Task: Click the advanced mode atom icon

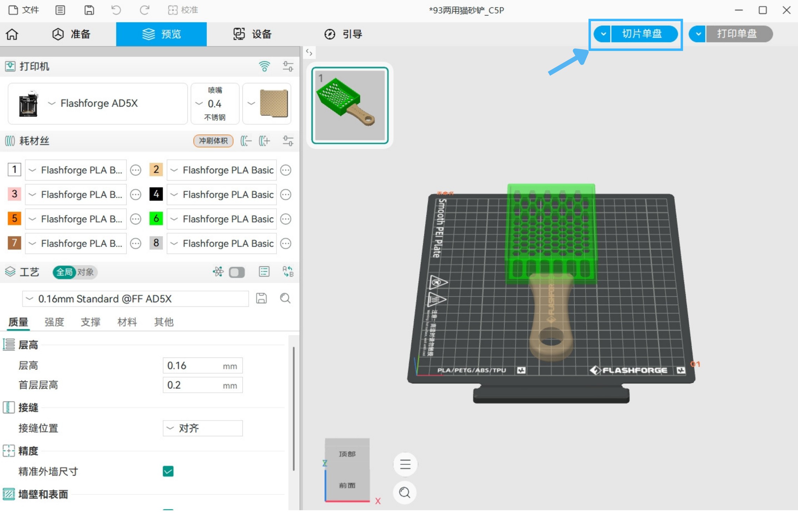Action: 218,272
